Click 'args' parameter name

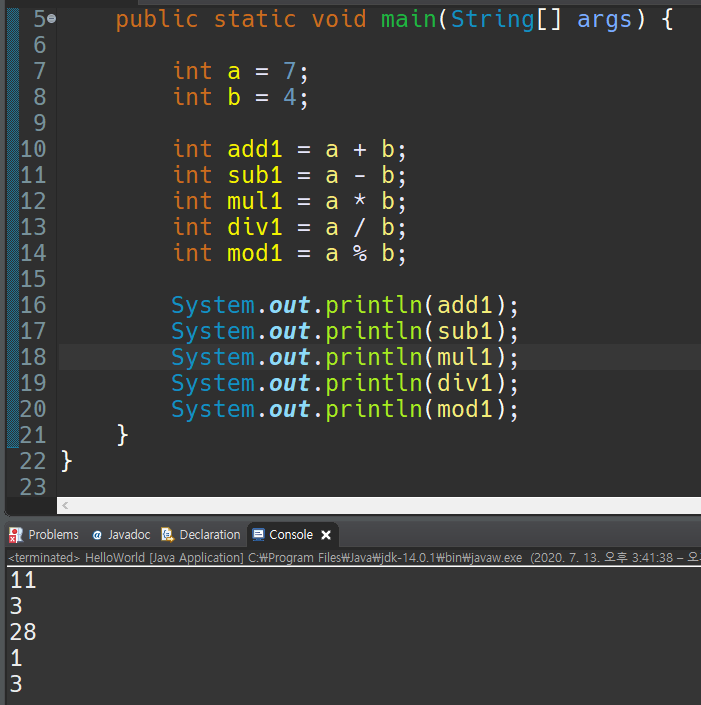click(604, 21)
